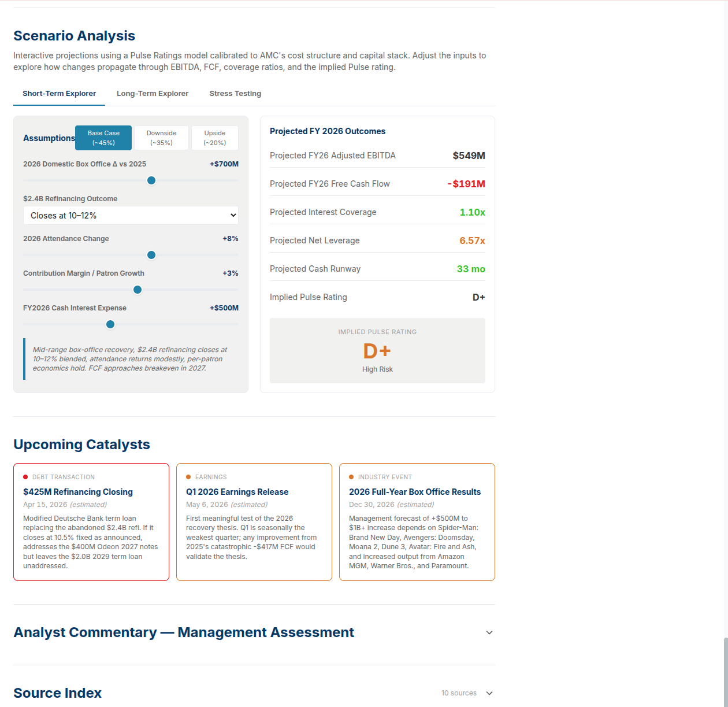
Task: Click the Scenario Analysis heading
Action: click(x=74, y=36)
